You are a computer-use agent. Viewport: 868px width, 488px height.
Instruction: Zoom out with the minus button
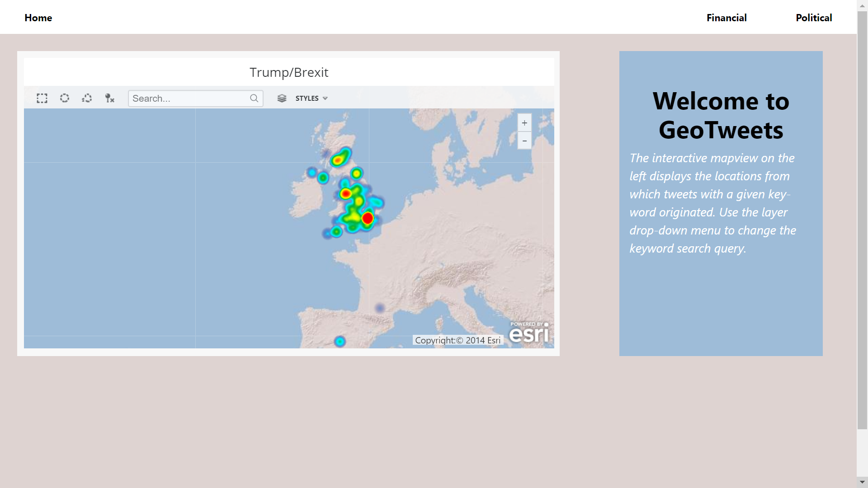click(x=524, y=141)
